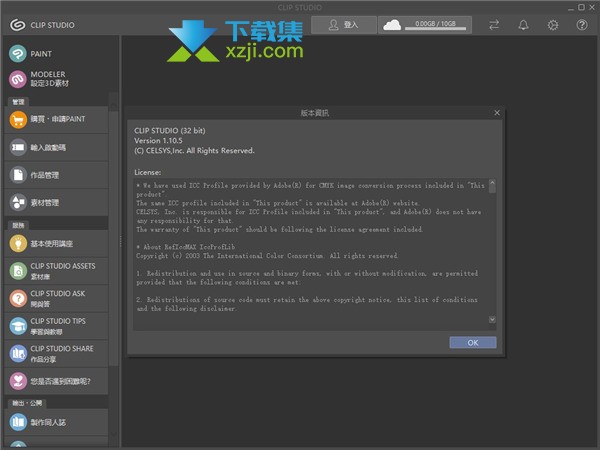Image resolution: width=600 pixels, height=450 pixels.
Task: Click sidebar scrollbar up arrow
Action: [x=114, y=106]
